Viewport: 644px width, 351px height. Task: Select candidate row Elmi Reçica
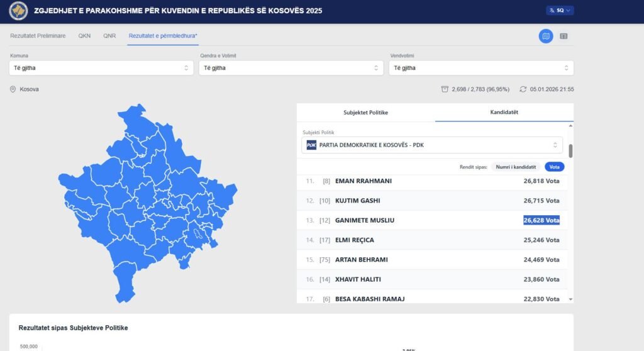[x=428, y=240]
